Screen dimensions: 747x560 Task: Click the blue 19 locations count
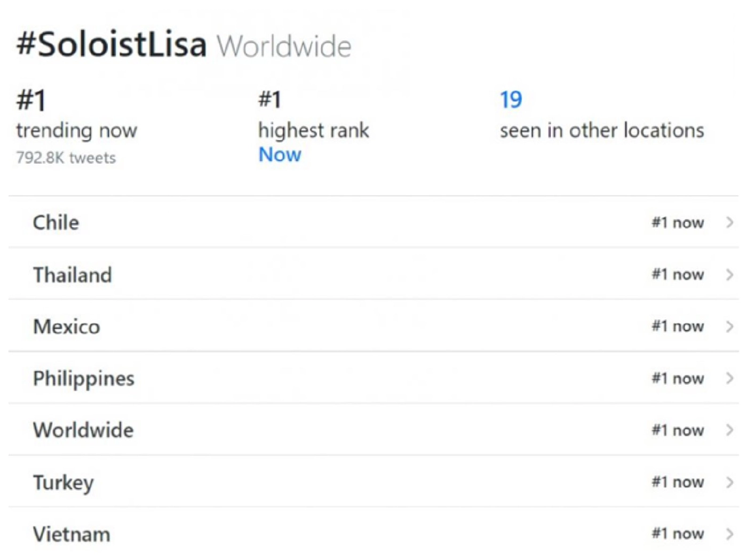coord(511,100)
